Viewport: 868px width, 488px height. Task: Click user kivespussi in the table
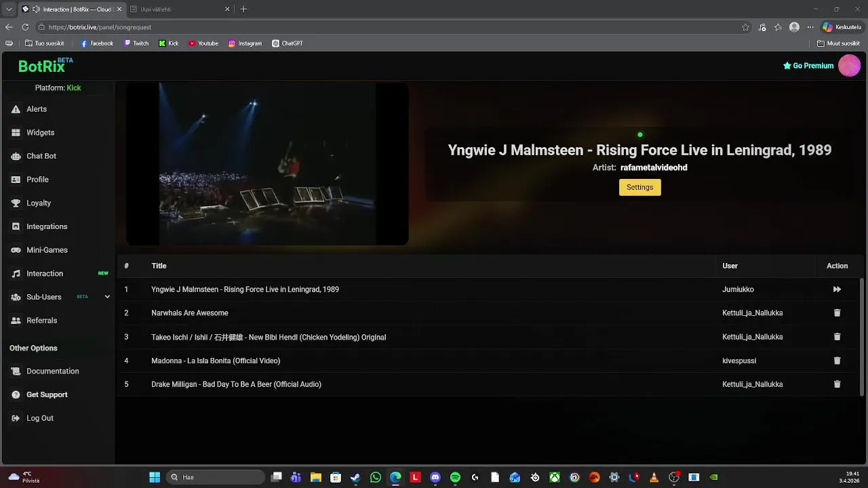pyautogui.click(x=739, y=361)
